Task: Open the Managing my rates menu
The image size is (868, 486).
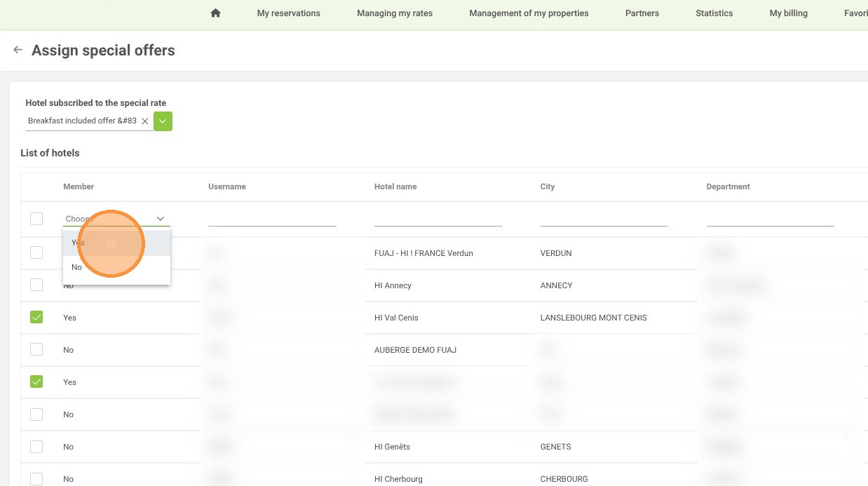Action: point(395,13)
